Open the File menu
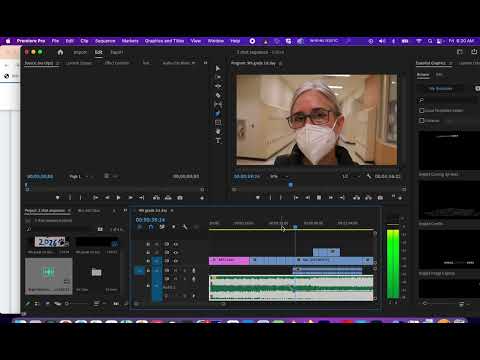480x360 pixels. coord(55,41)
